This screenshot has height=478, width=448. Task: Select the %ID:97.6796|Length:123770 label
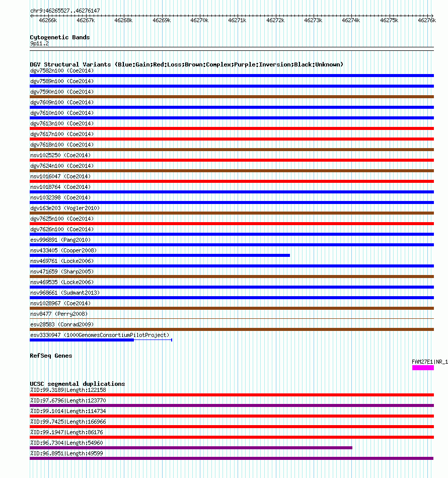(x=68, y=400)
